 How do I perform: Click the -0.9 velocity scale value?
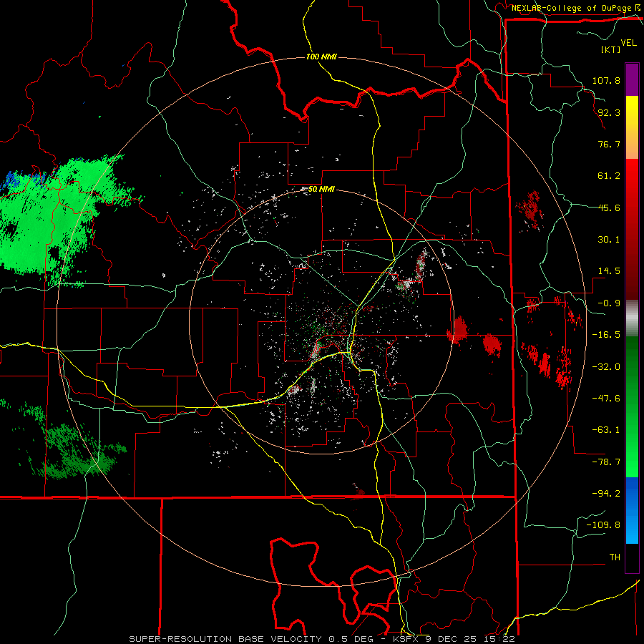pos(609,303)
